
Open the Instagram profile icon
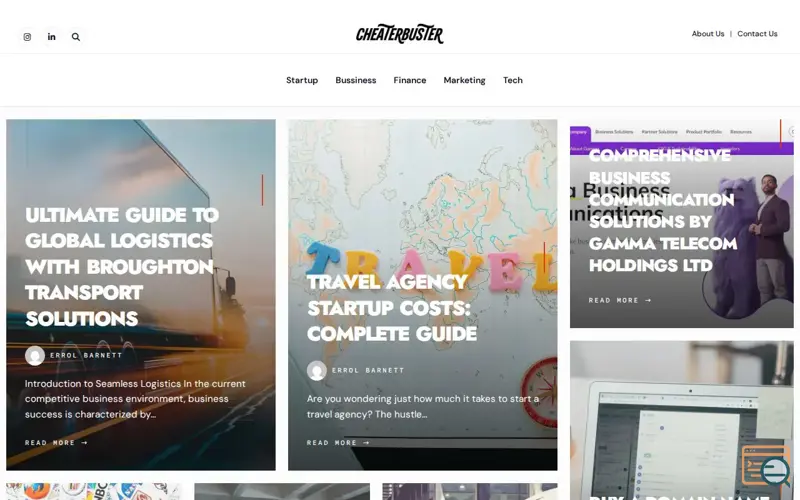27,37
